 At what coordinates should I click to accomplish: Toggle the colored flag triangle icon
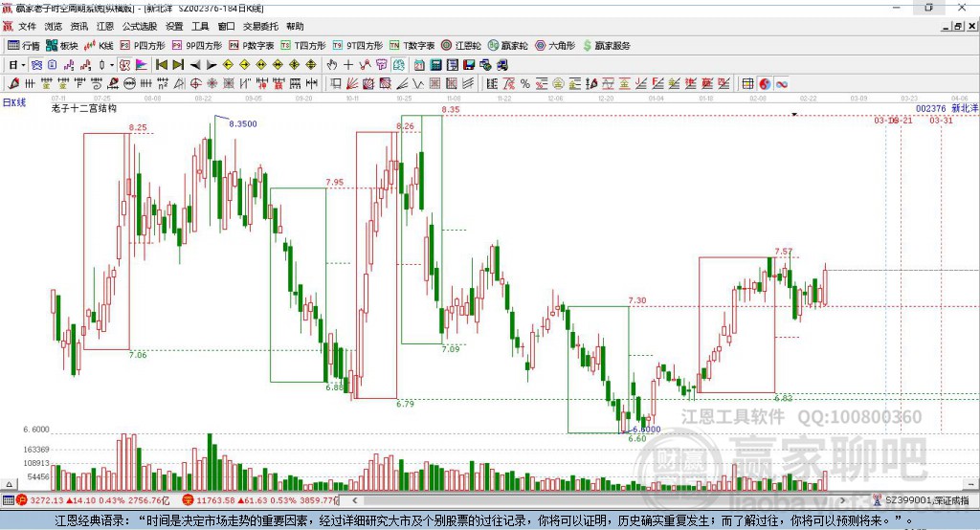(x=142, y=65)
